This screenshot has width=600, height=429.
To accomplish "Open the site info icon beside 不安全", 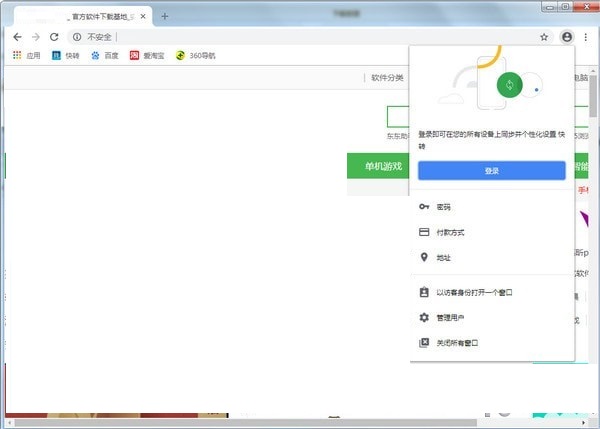I will (x=77, y=37).
